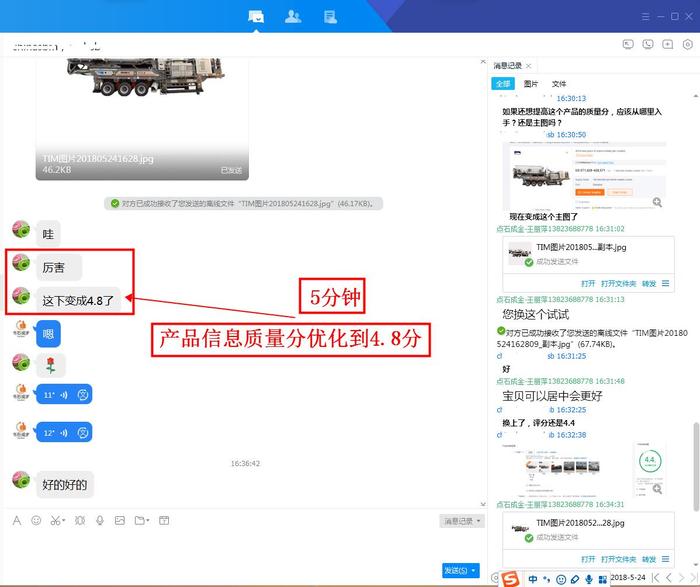Open the sent TIM图片201805241628.jpg image preview
The image size is (700, 587).
click(x=142, y=118)
